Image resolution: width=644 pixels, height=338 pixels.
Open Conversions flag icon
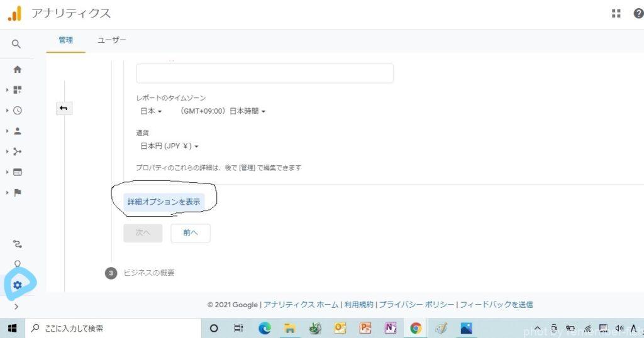point(17,192)
